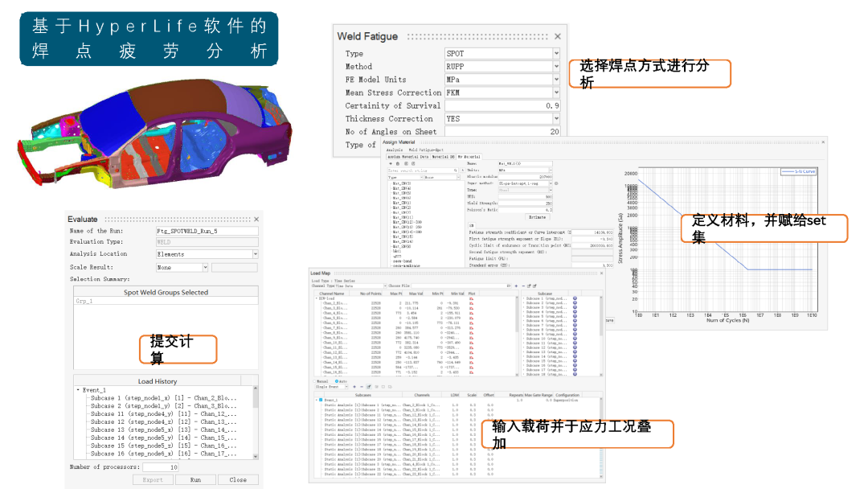868x489 pixels.
Task: Click the blue add icon beside Subcase 16
Action: pyautogui.click(x=575, y=365)
